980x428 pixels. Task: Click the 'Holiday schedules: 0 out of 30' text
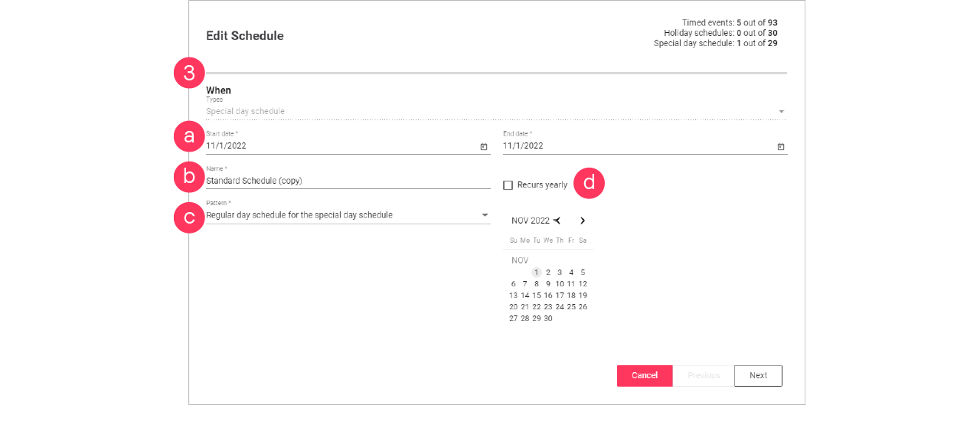point(721,33)
